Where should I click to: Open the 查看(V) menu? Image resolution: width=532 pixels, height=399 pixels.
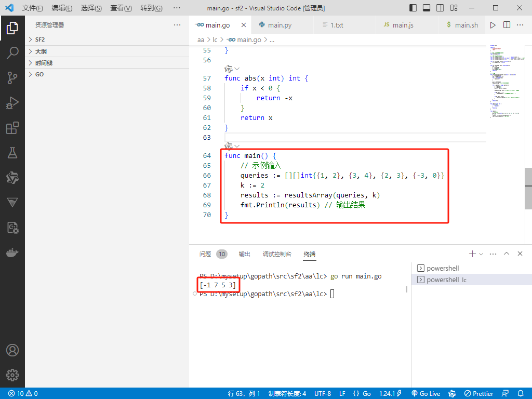(x=121, y=8)
